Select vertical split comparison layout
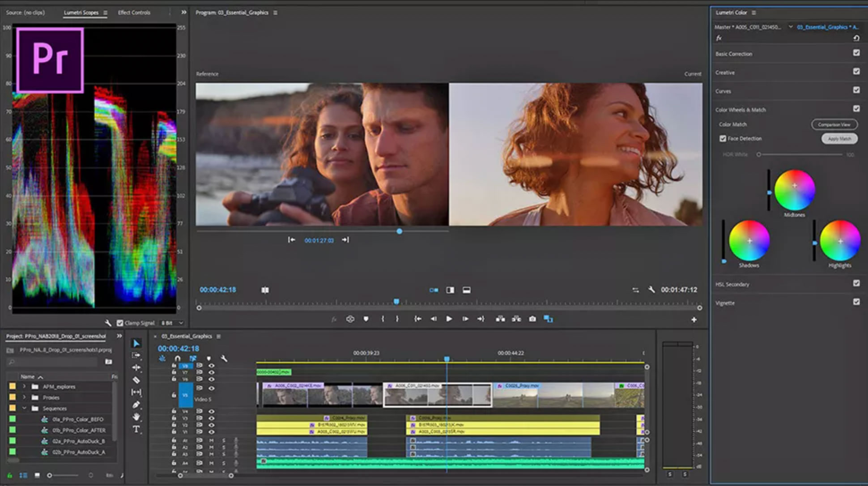 click(x=450, y=290)
